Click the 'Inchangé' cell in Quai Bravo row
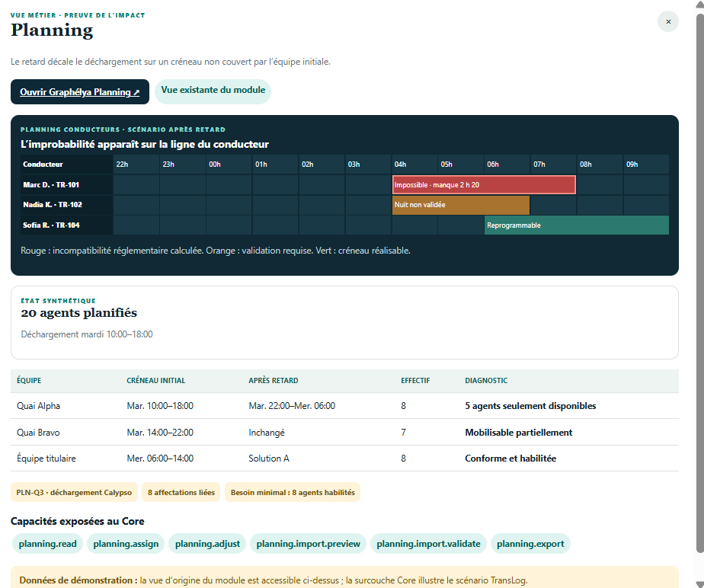The height and width of the screenshot is (588, 704). coord(267,433)
